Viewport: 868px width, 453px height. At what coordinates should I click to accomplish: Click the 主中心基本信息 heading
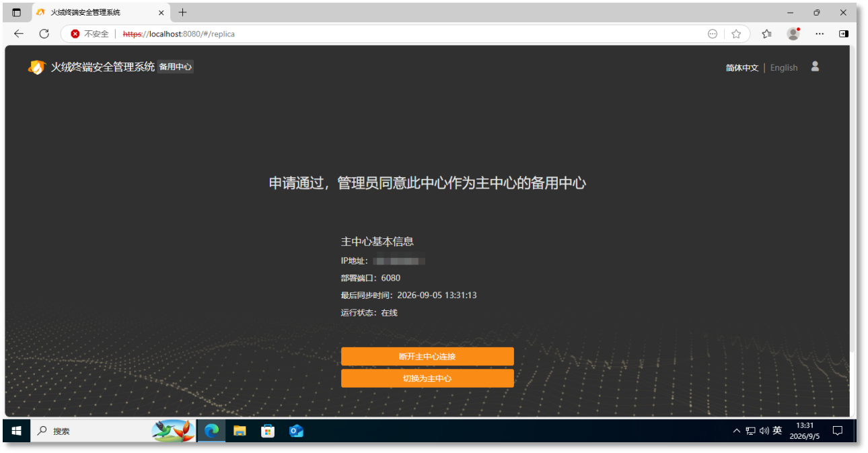pos(377,242)
